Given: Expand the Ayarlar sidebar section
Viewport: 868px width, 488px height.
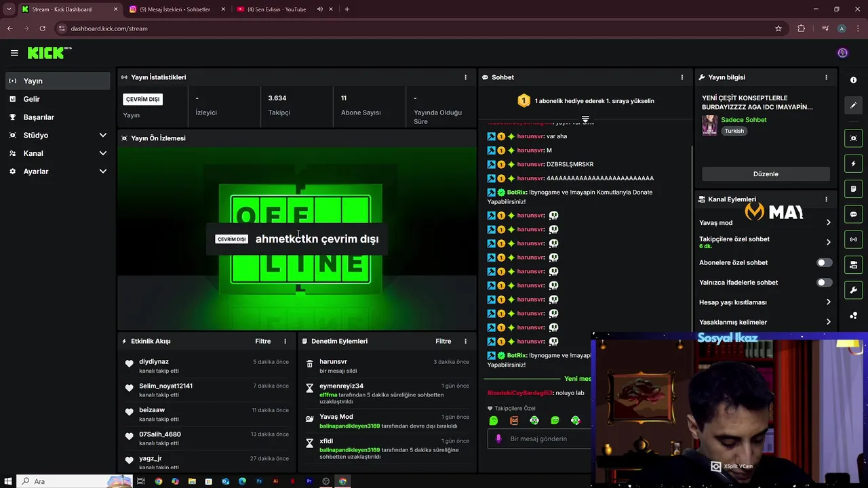Looking at the screenshot, I should tap(58, 171).
